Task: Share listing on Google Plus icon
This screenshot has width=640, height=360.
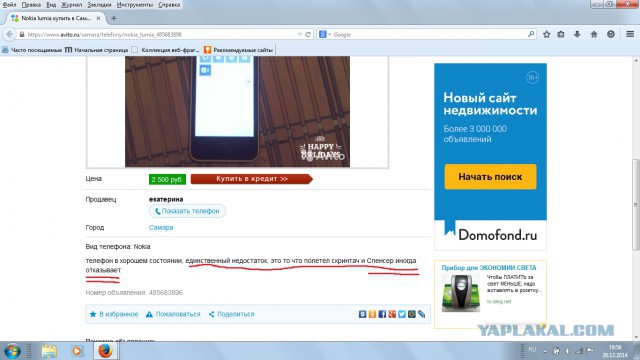Action: 392,314
